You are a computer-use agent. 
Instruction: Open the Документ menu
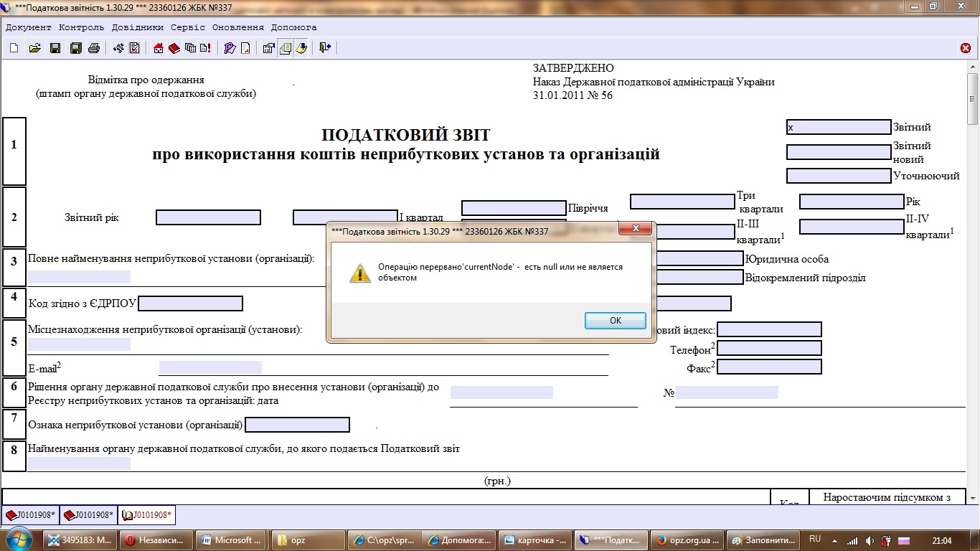coord(29,27)
